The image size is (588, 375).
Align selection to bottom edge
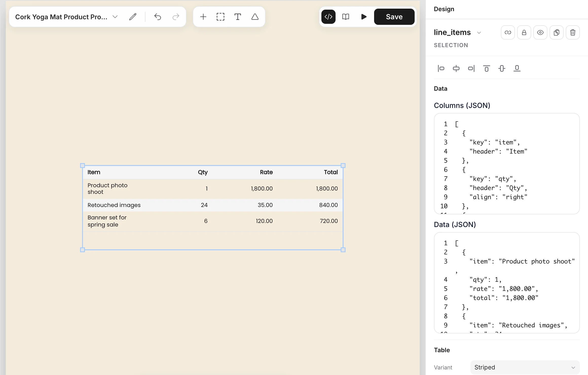coord(517,68)
